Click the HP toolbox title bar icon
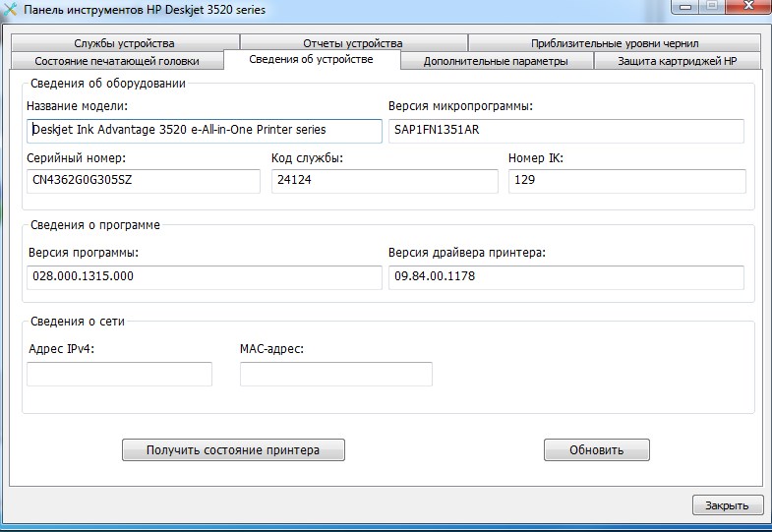 [11, 10]
